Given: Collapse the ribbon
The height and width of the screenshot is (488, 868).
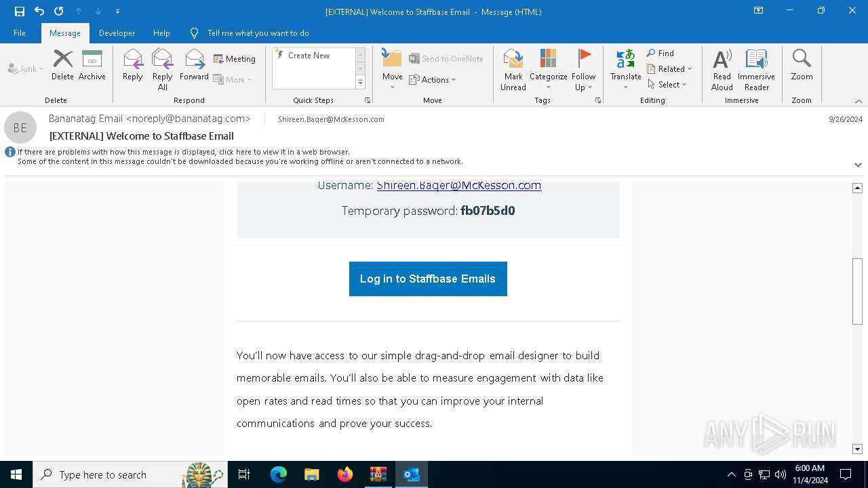Looking at the screenshot, I should click(859, 100).
